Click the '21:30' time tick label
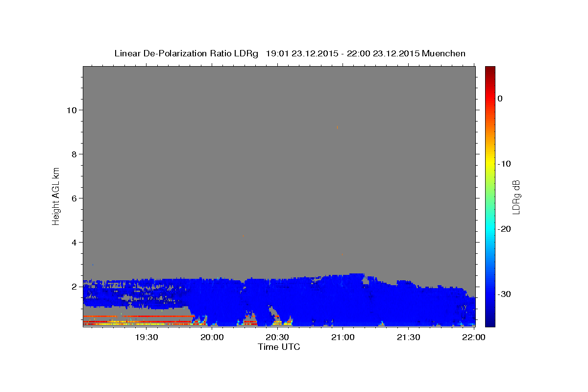Image resolution: width=588 pixels, height=392 pixels. click(408, 337)
